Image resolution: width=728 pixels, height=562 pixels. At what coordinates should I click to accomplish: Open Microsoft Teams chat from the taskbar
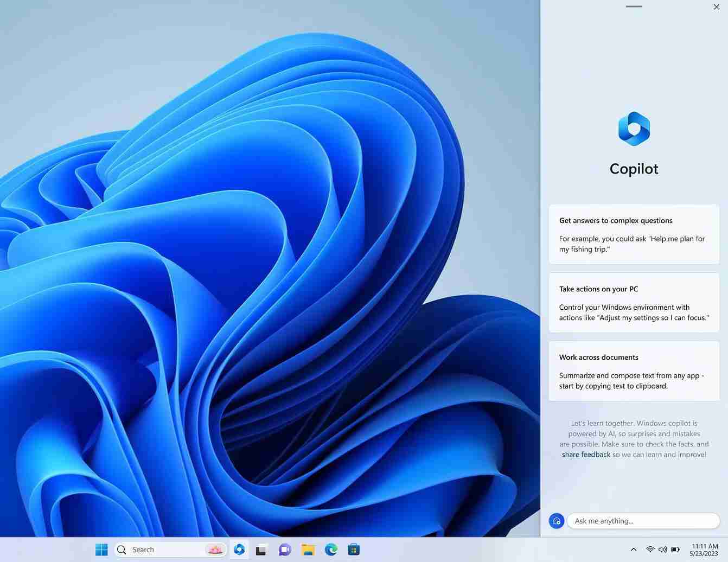(284, 549)
